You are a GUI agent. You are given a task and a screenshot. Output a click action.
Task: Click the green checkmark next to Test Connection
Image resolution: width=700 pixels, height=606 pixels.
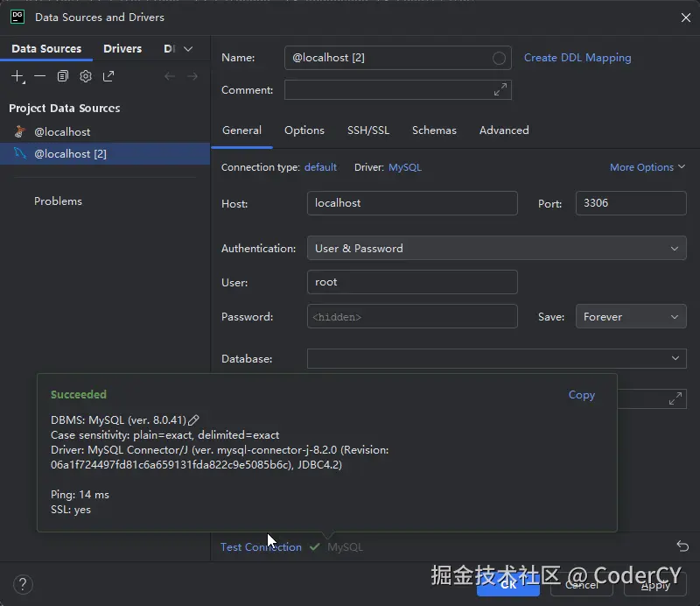(x=314, y=546)
